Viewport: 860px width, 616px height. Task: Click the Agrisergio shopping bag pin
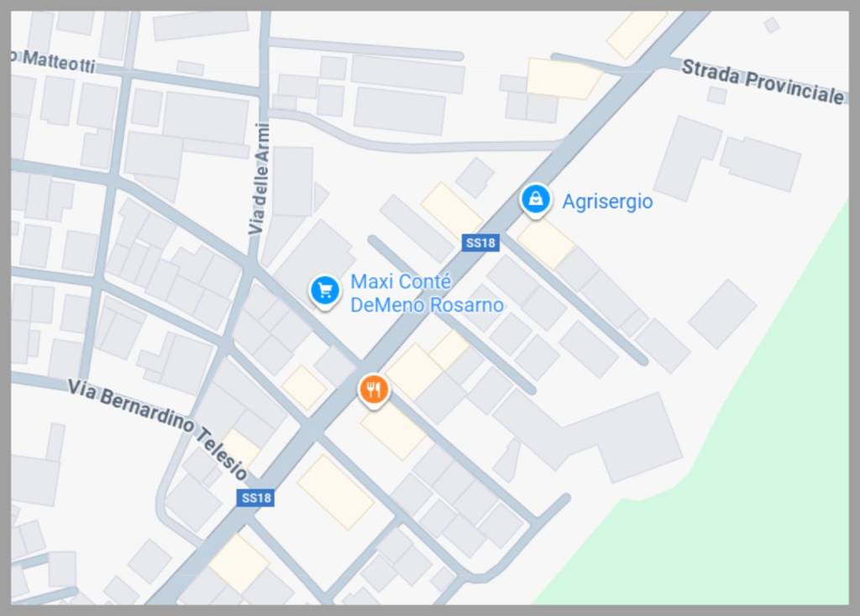coord(536,200)
